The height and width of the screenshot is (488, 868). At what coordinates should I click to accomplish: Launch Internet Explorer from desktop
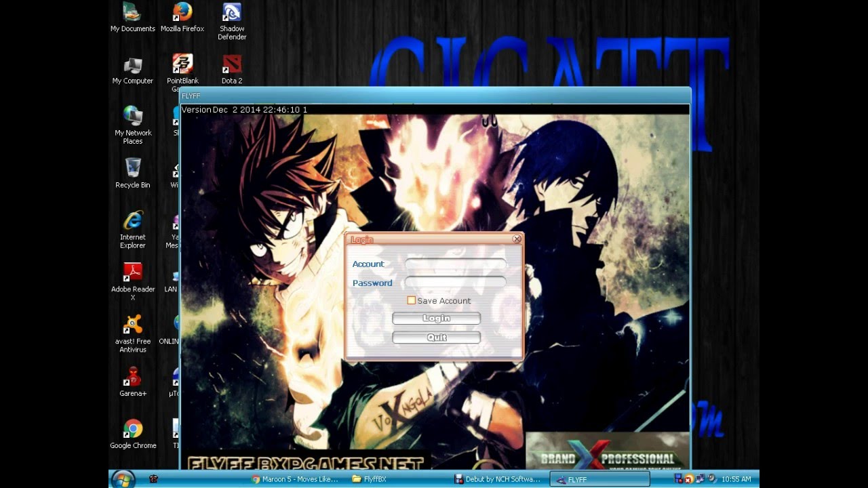(132, 230)
